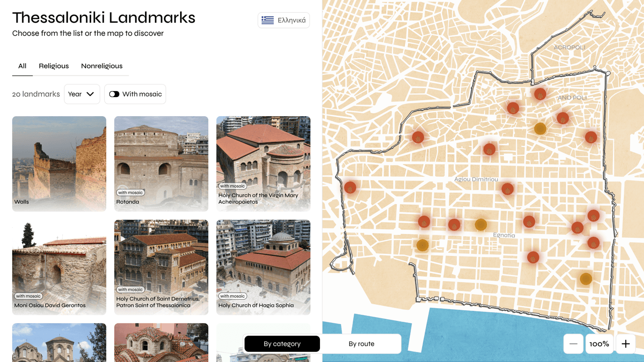Click the red marker between Ano Poli and the eastern wall

[x=591, y=137]
